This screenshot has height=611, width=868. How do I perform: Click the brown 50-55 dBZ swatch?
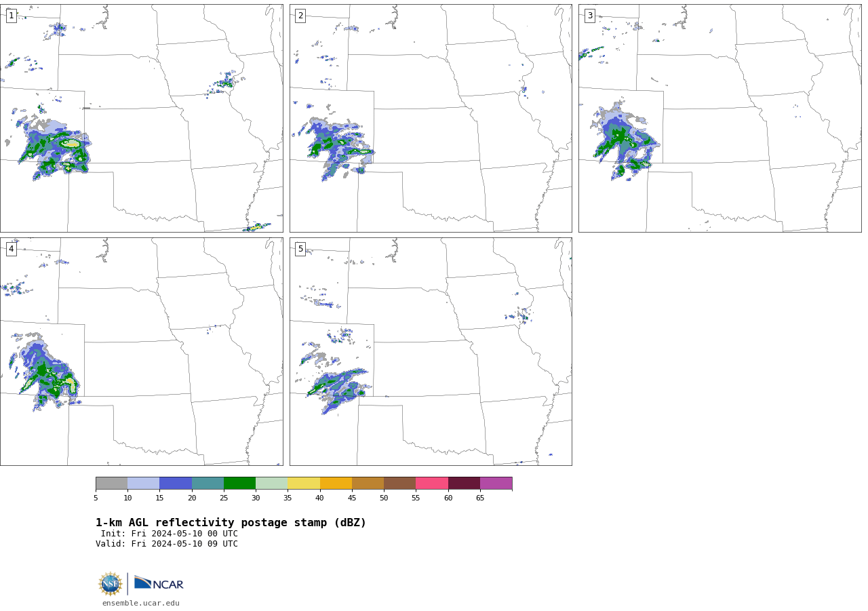[x=400, y=484]
